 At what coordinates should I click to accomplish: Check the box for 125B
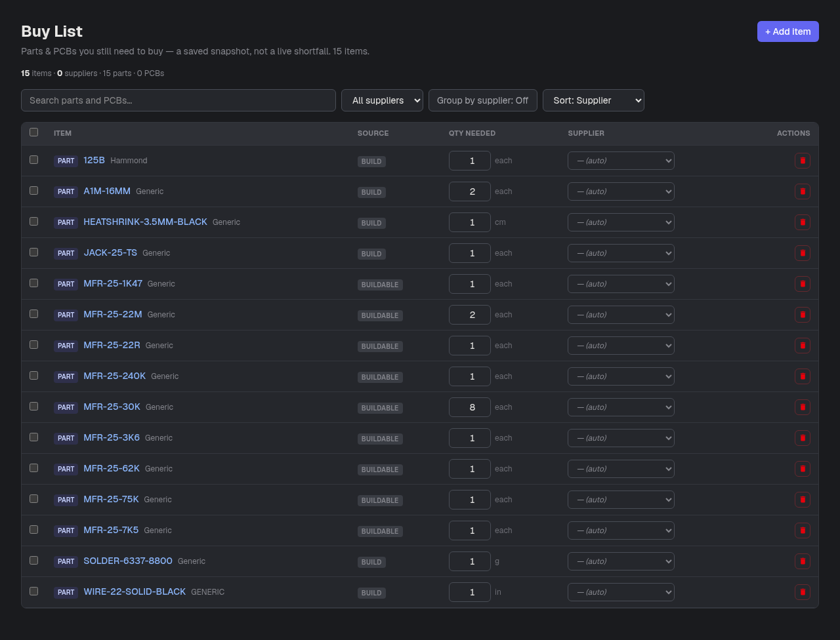(x=34, y=160)
